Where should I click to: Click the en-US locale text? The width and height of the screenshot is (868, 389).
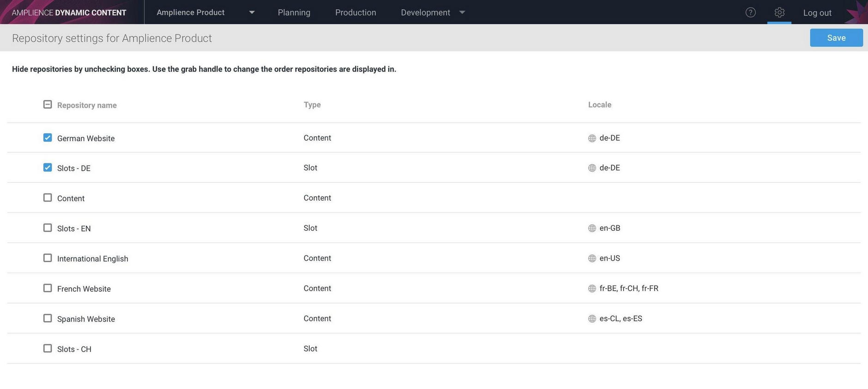610,258
